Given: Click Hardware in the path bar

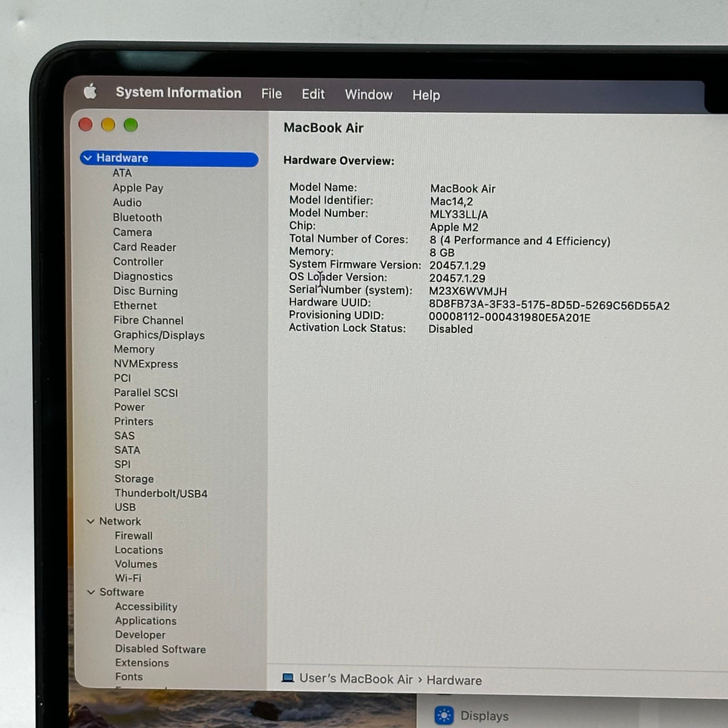Looking at the screenshot, I should point(454,680).
